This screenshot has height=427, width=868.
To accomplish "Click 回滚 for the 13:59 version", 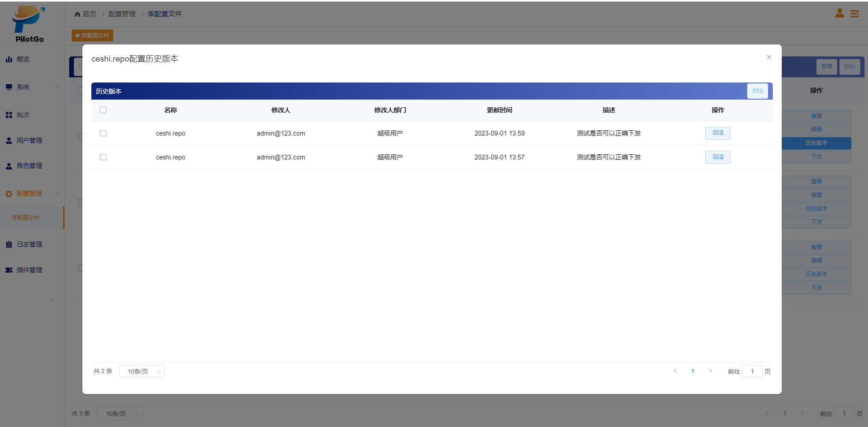I will [x=718, y=133].
